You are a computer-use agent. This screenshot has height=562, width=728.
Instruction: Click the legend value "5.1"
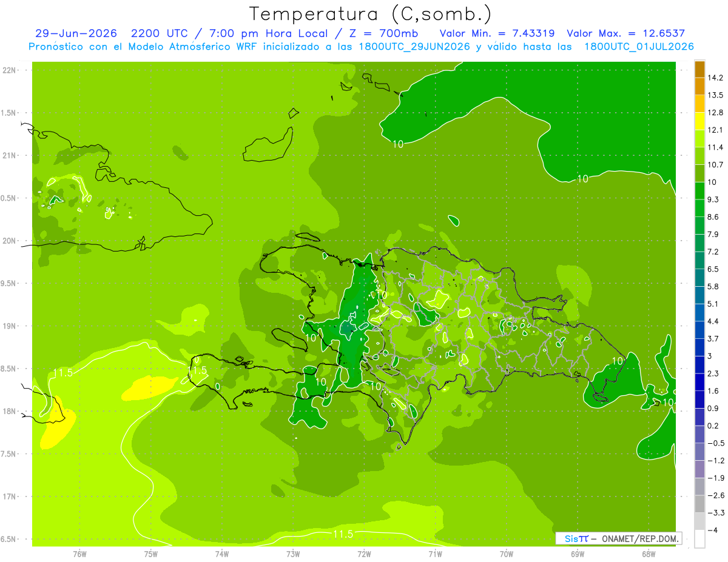coord(713,304)
